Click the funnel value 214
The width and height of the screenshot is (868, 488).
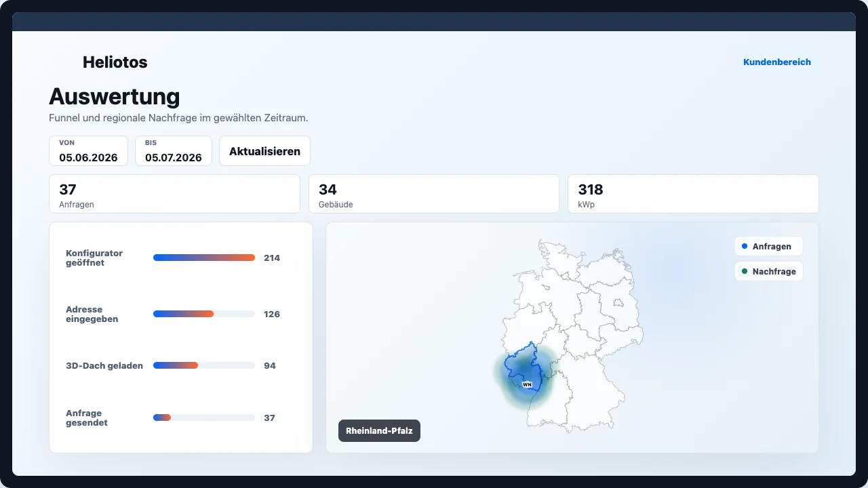pos(272,258)
